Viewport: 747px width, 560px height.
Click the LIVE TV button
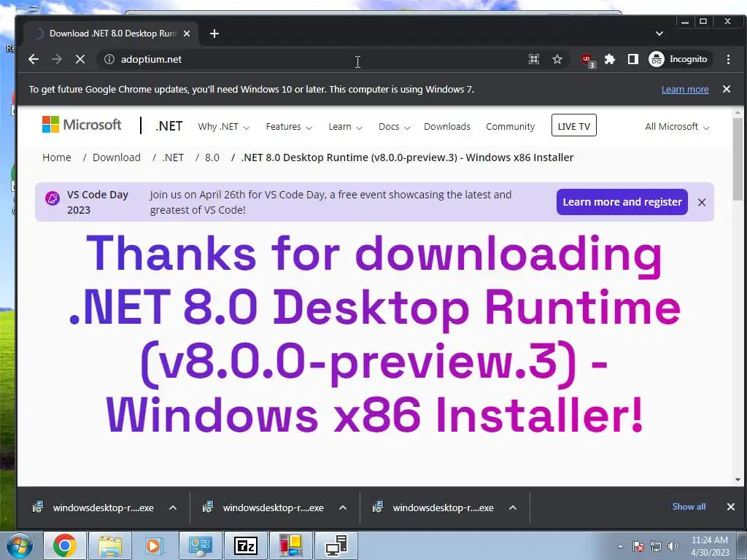573,125
